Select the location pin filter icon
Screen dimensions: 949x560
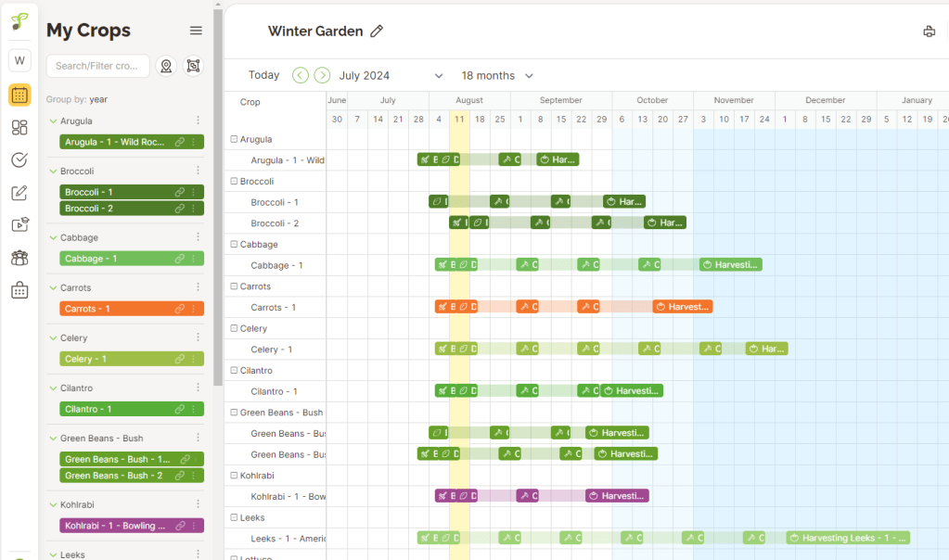[x=167, y=66]
